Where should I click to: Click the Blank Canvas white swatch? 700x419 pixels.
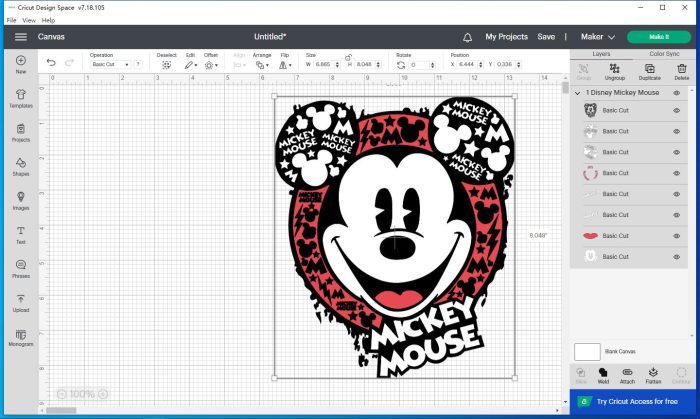click(587, 352)
